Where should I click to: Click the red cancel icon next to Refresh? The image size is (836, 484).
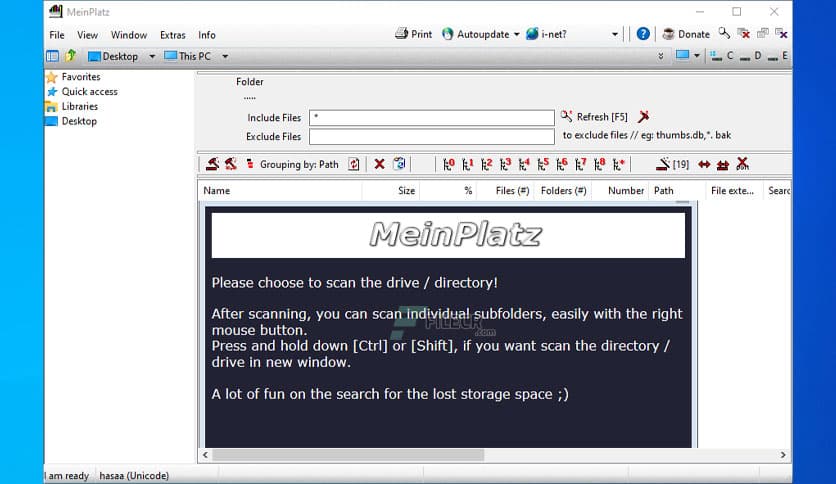[x=644, y=116]
